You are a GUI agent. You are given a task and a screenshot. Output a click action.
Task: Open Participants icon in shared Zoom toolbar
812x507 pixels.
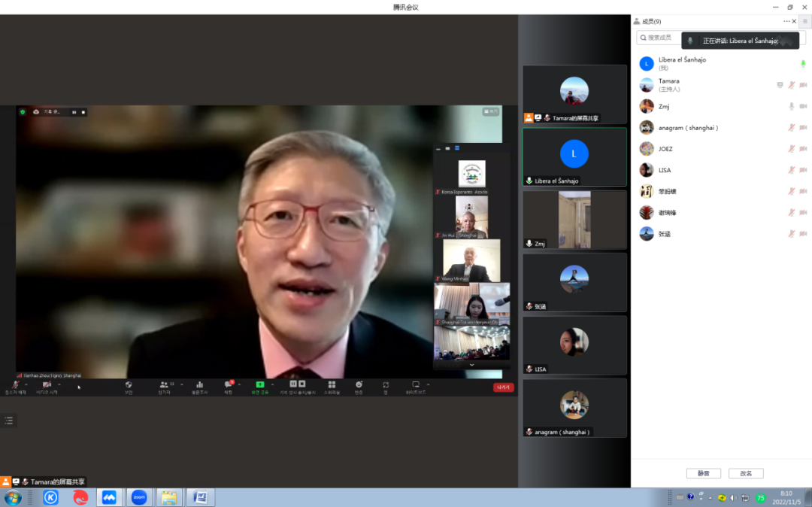point(164,385)
